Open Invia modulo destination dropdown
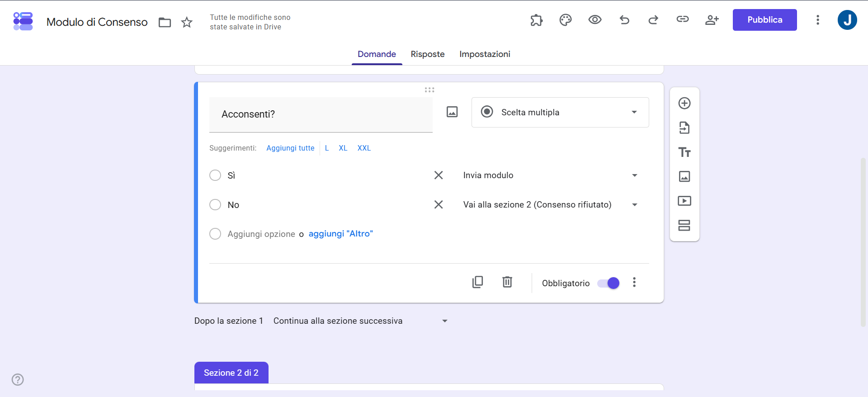The image size is (868, 397). [x=551, y=175]
